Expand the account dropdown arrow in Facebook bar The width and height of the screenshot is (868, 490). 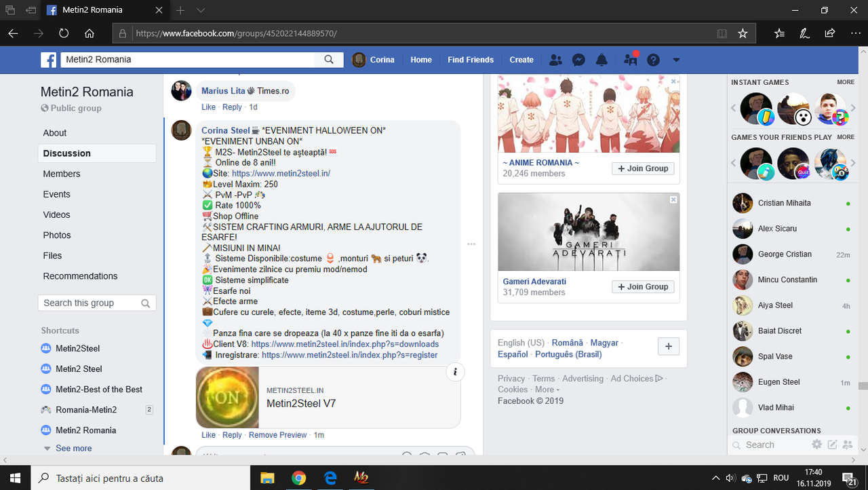tap(676, 60)
